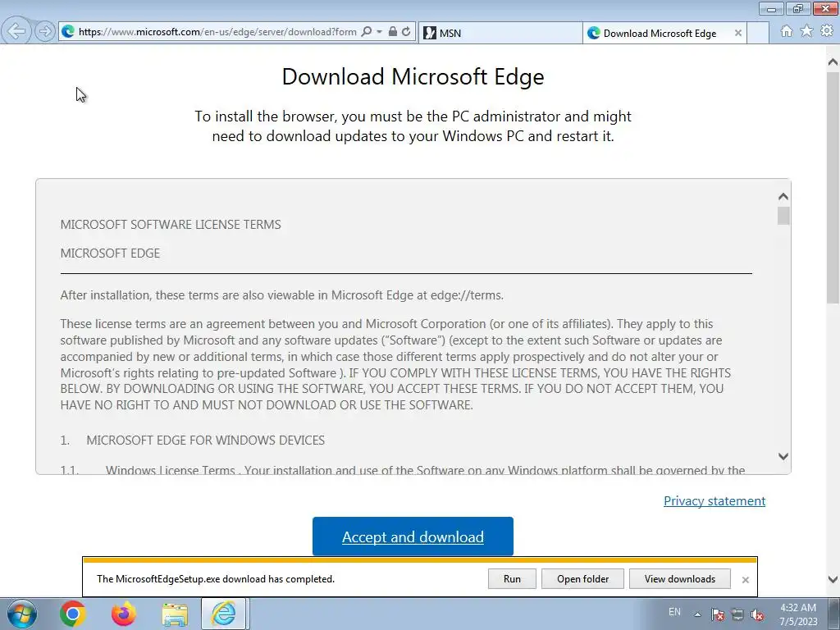Click the Edge logo in the address bar
Viewport: 840px width, 630px height.
coord(68,32)
